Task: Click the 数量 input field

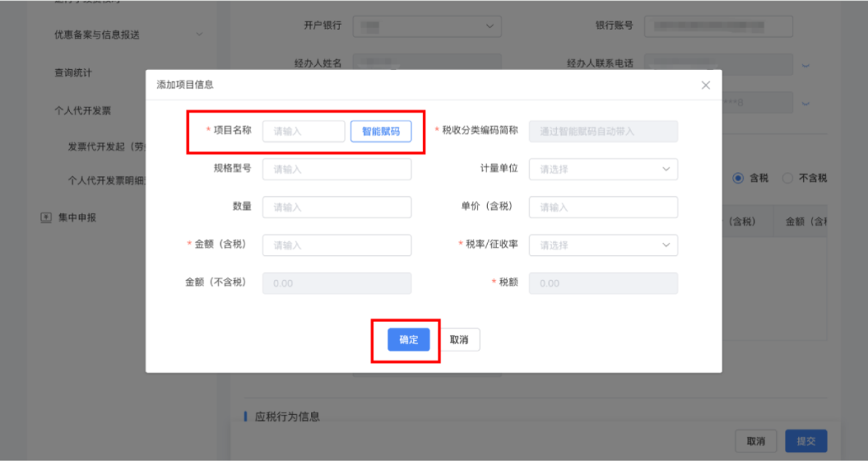Action: pos(337,208)
